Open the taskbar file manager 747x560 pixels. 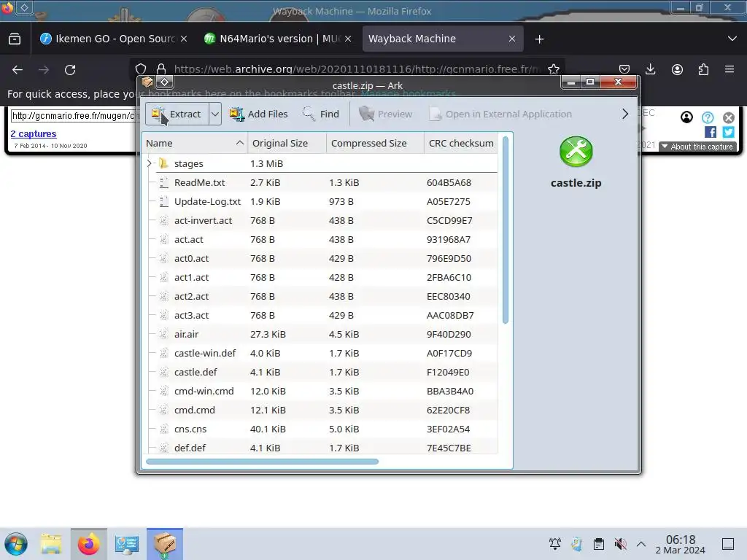pyautogui.click(x=51, y=544)
